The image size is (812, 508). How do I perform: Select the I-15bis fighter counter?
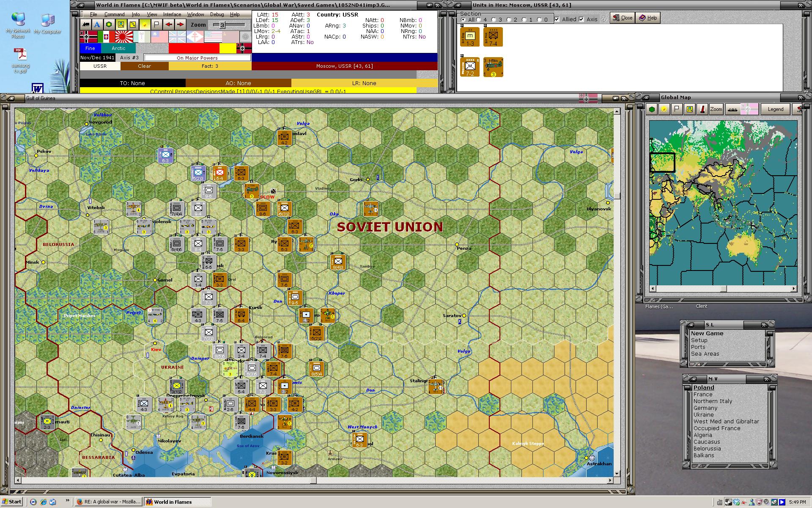pyautogui.click(x=493, y=67)
